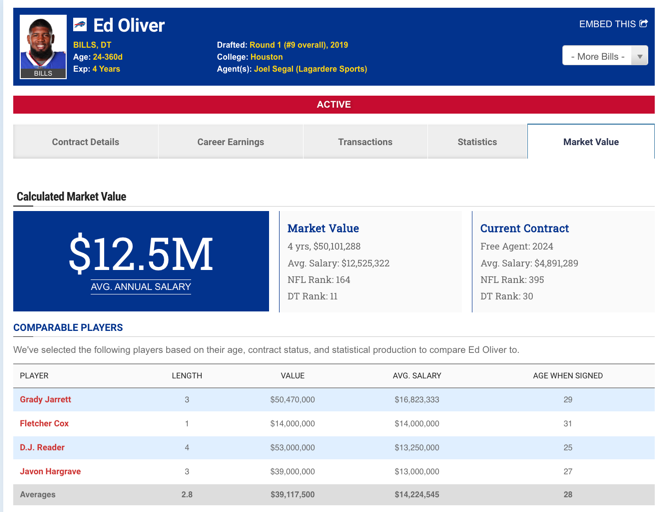Open the Statistics tab
Viewport: 661px width, 512px height.
(x=477, y=142)
